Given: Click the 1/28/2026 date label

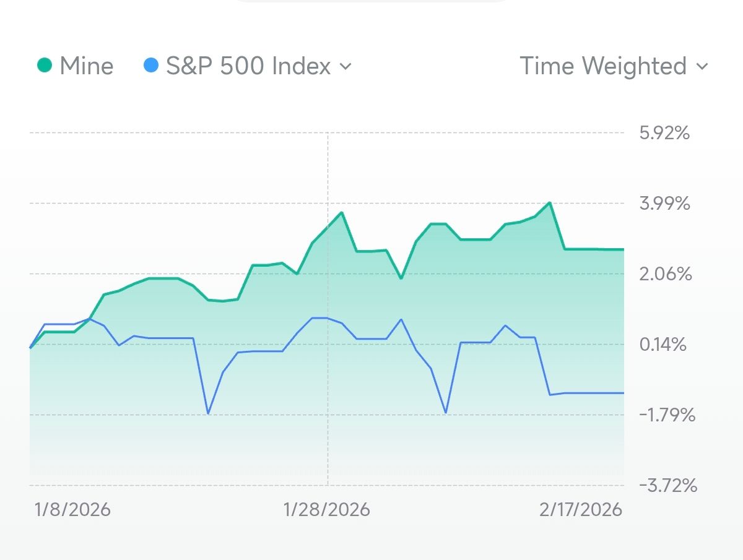Looking at the screenshot, I should click(326, 509).
